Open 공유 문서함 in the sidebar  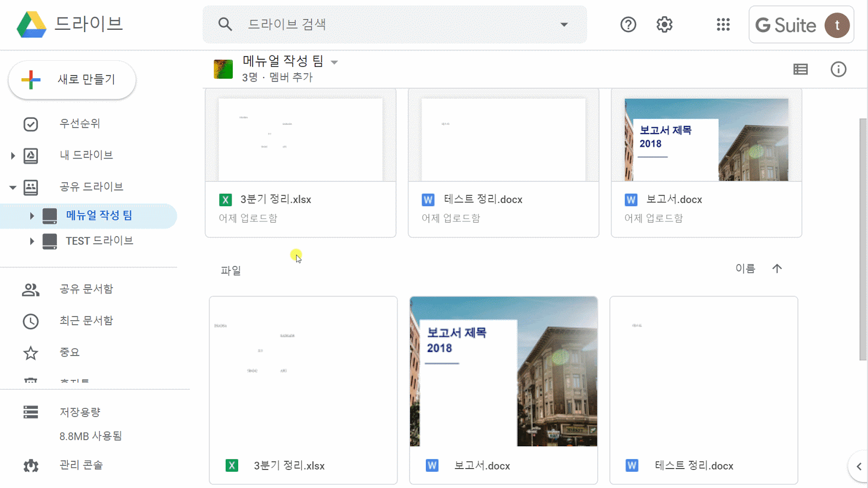click(x=86, y=289)
